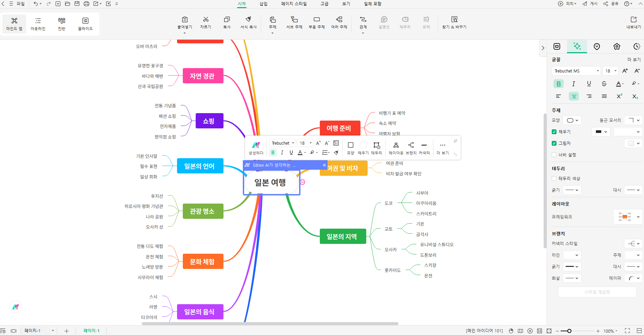Insert a Floating Topic
Screen dimensions: 644x335
(x=316, y=23)
